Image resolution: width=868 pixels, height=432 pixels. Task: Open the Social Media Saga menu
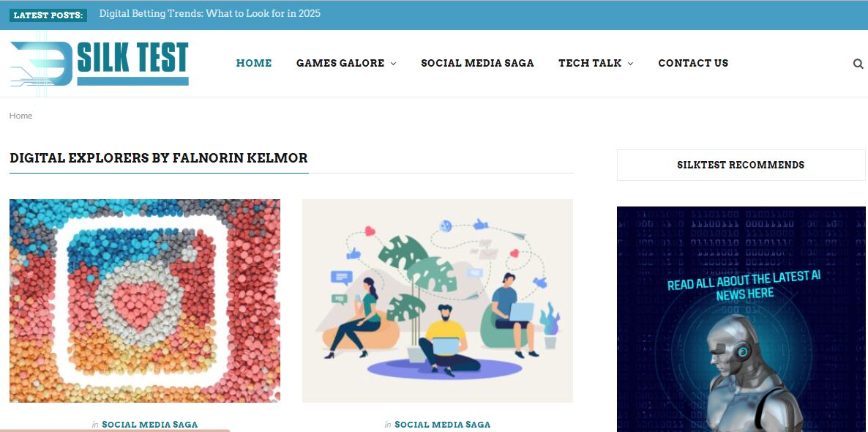point(477,63)
